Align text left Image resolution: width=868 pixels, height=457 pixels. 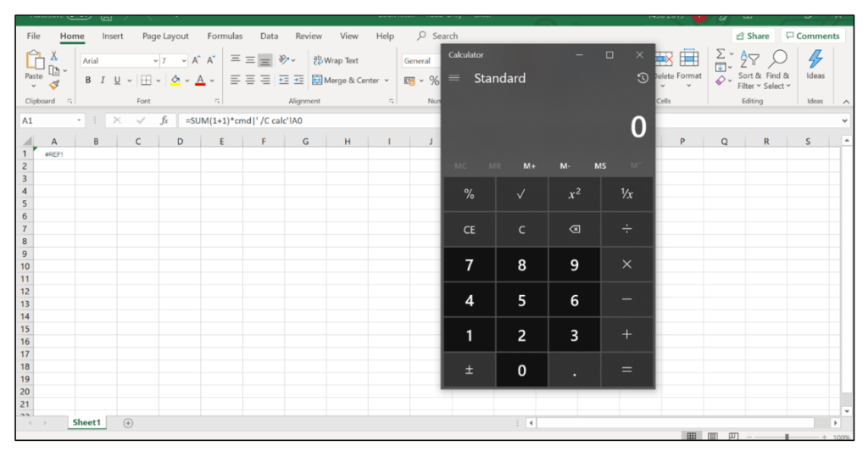point(236,81)
